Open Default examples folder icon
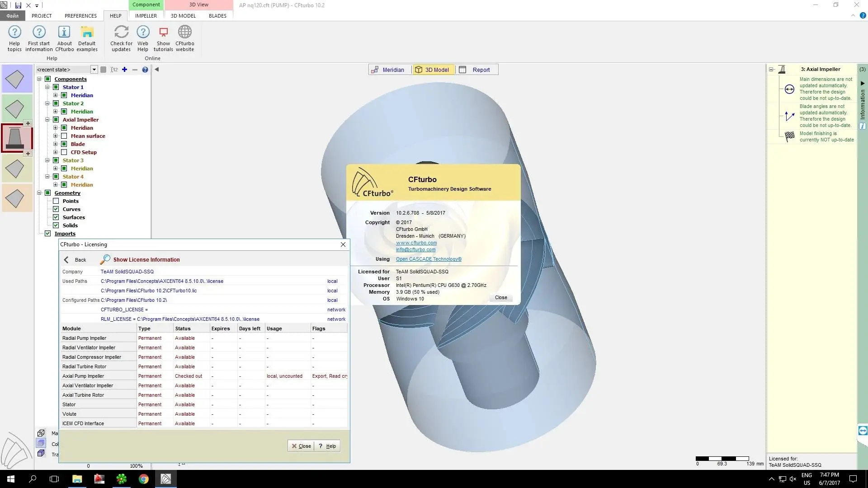The height and width of the screenshot is (488, 868). 87,38
